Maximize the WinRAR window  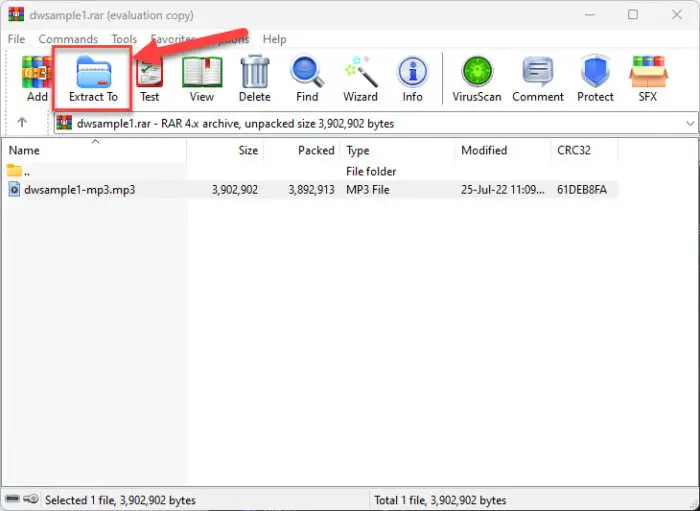click(633, 15)
